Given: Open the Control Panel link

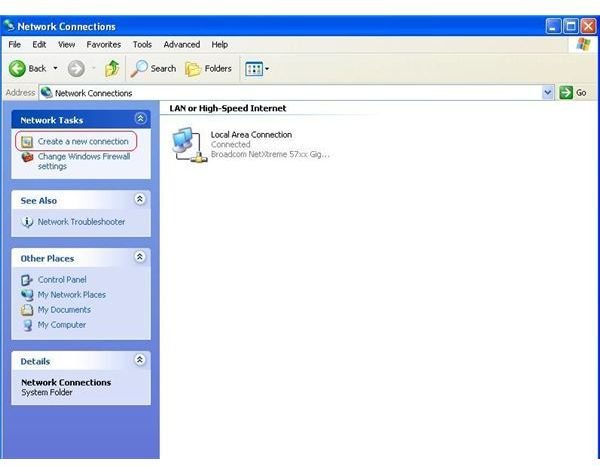Looking at the screenshot, I should (62, 280).
